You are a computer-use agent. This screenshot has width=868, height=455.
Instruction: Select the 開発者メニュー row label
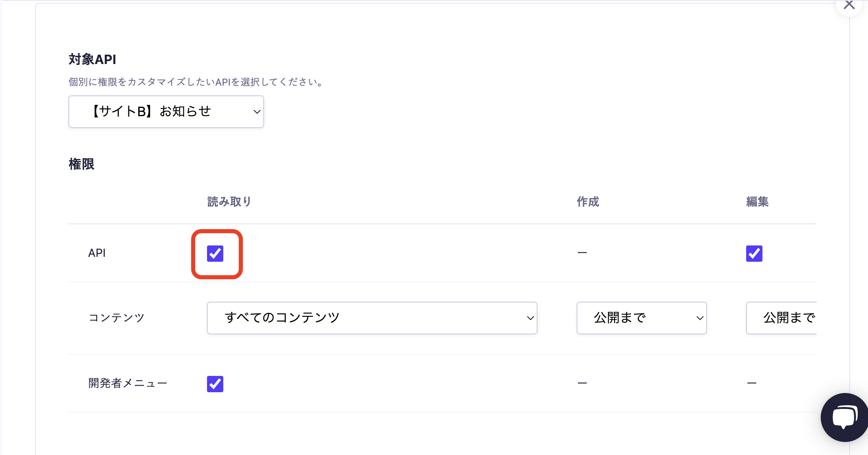pos(128,383)
